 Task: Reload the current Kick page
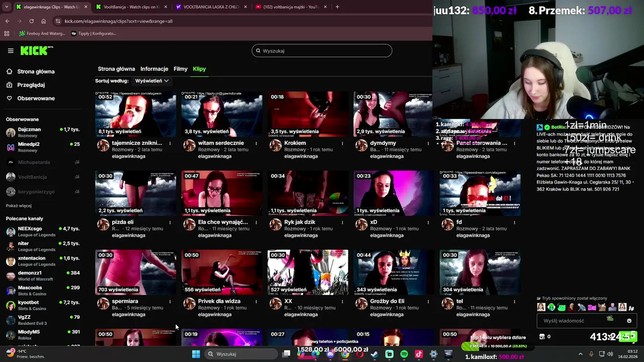pos(31,21)
